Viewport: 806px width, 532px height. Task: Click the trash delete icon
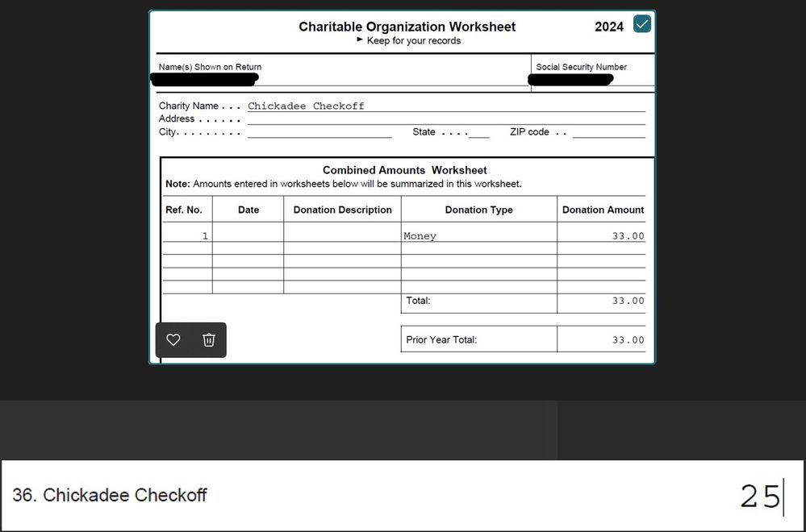pyautogui.click(x=209, y=340)
